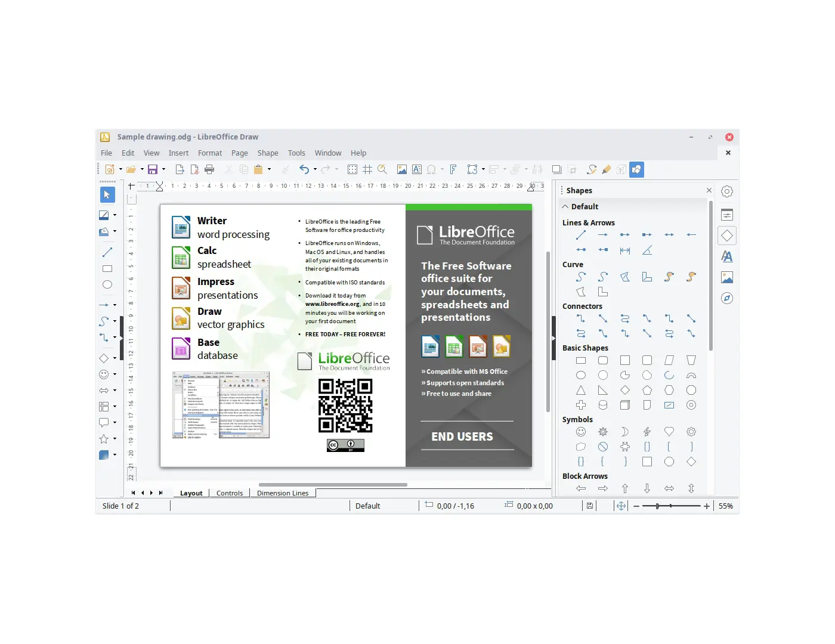Open the sidebar Properties deck
This screenshot has height=644, width=835.
click(727, 215)
